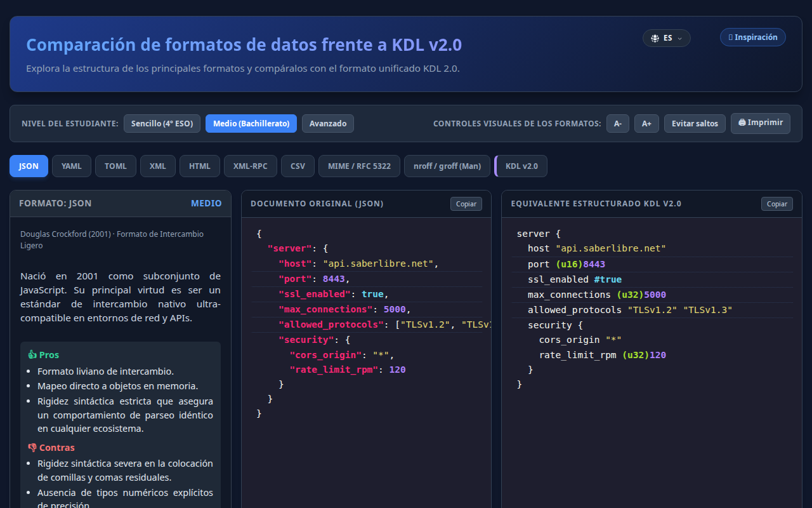Go to the HTML tab
Screen dimensions: 812x508
click(200, 166)
